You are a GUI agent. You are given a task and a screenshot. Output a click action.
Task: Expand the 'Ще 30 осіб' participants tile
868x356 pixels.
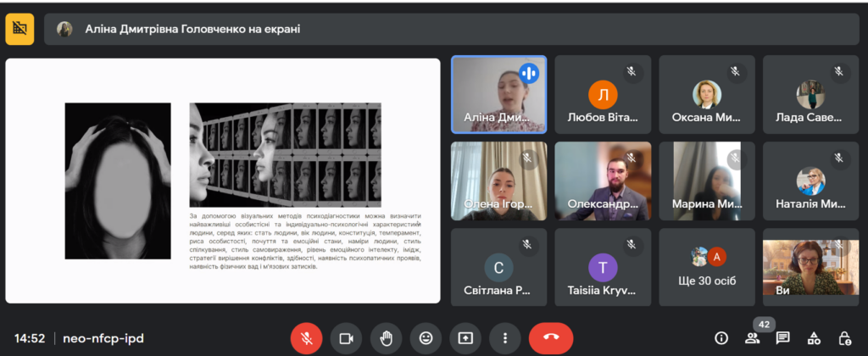(706, 266)
